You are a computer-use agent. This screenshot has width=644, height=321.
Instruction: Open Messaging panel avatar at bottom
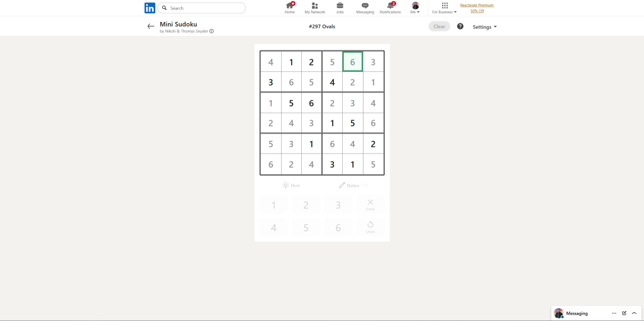(558, 313)
